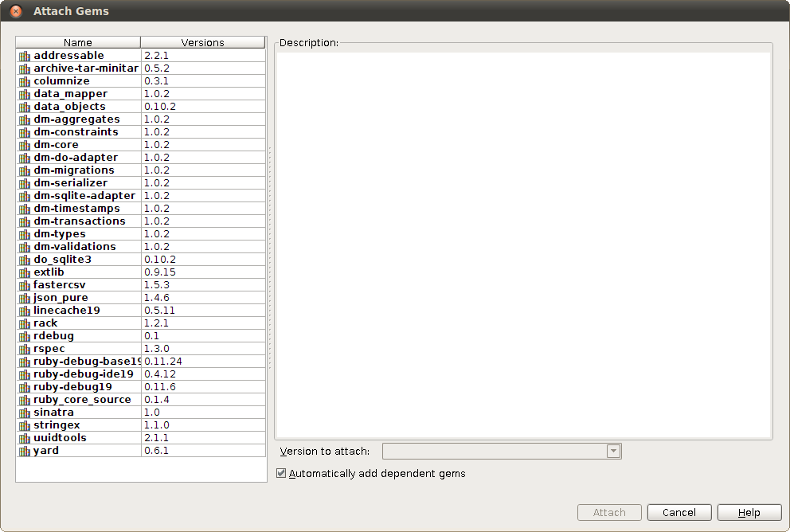Click version cell 0.9.15 of extlib
The height and width of the screenshot is (532, 790).
203,272
